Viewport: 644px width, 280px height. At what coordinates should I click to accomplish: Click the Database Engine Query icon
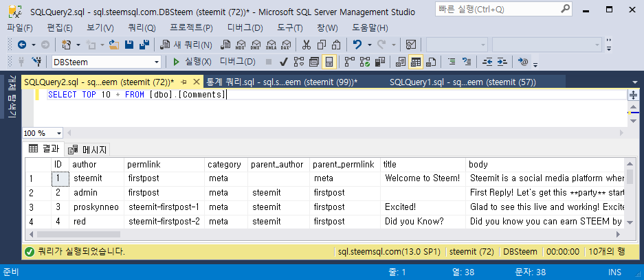[x=225, y=45]
